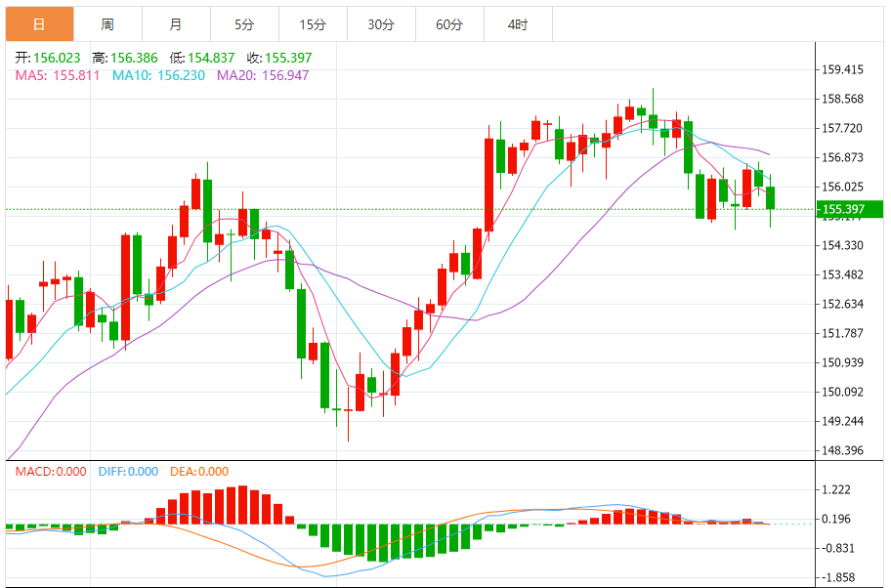891x588 pixels.
Task: Switch to the 周 weekly tab
Action: (x=108, y=24)
